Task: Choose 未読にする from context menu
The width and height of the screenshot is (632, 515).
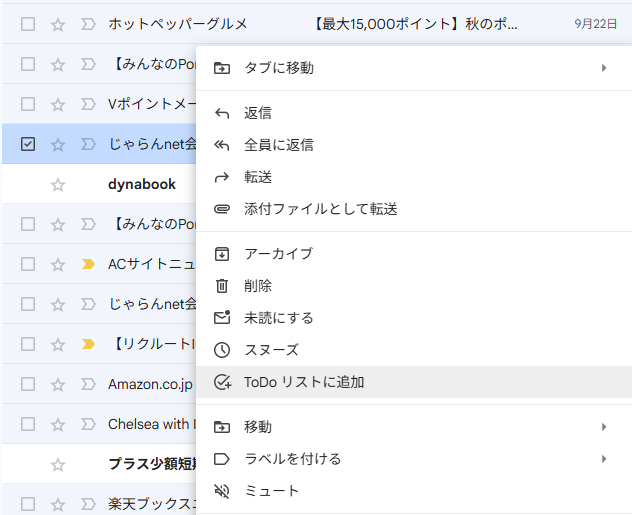Action: 279,318
